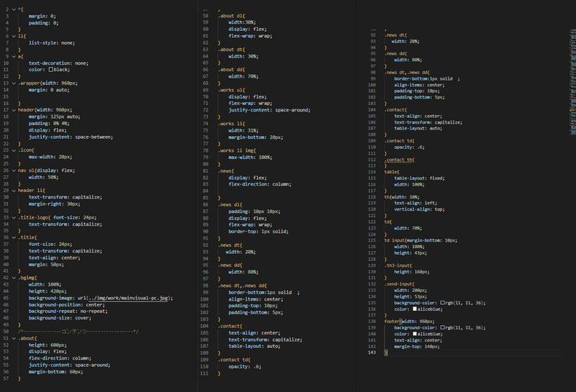Collapse the nav ol rule block
The height and width of the screenshot is (392, 576).
[14, 170]
